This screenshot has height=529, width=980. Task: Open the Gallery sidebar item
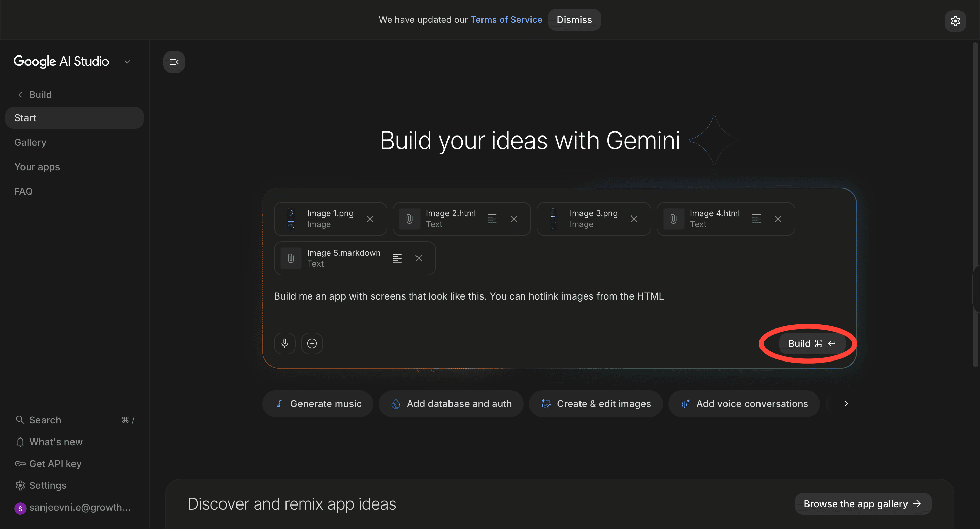[30, 142]
